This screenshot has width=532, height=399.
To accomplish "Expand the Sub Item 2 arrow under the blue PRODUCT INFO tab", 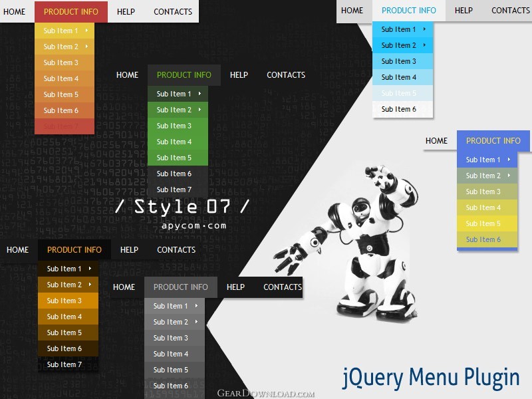I will click(x=509, y=176).
